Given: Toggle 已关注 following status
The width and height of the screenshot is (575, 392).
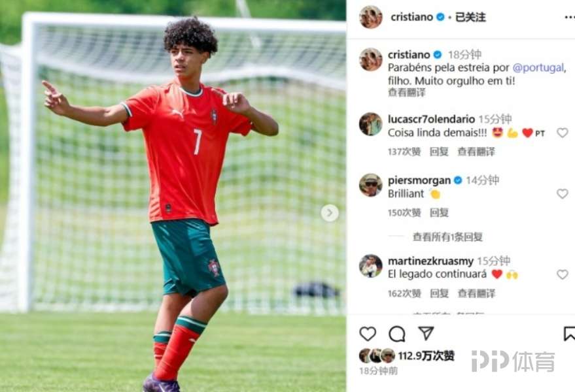Looking at the screenshot, I should pos(470,17).
